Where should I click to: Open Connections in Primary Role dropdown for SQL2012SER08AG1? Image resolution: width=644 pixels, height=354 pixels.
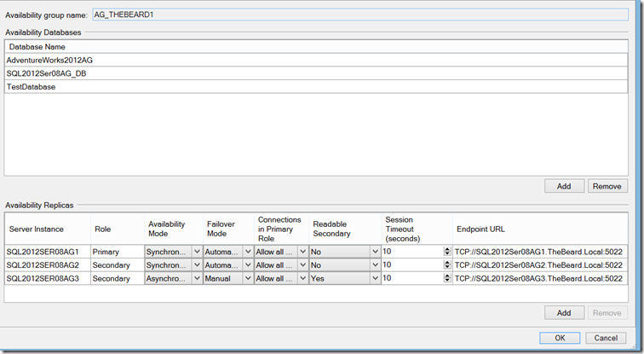(302, 252)
